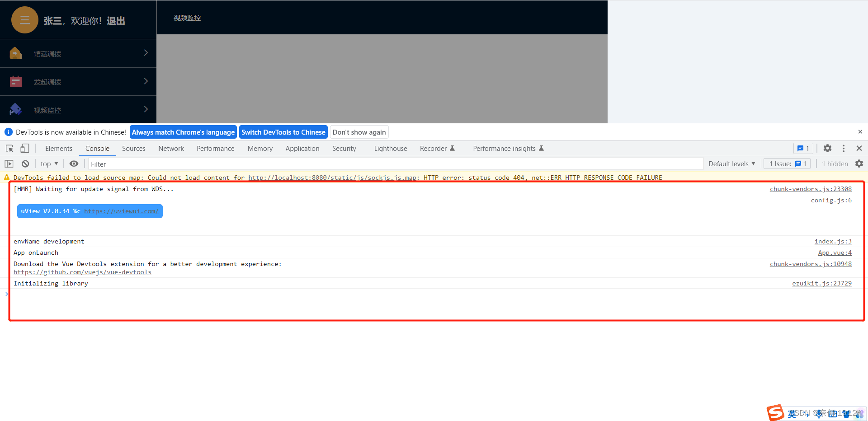Open the 馆藏调拨 sidebar menu label
The height and width of the screenshot is (421, 868).
(x=47, y=54)
